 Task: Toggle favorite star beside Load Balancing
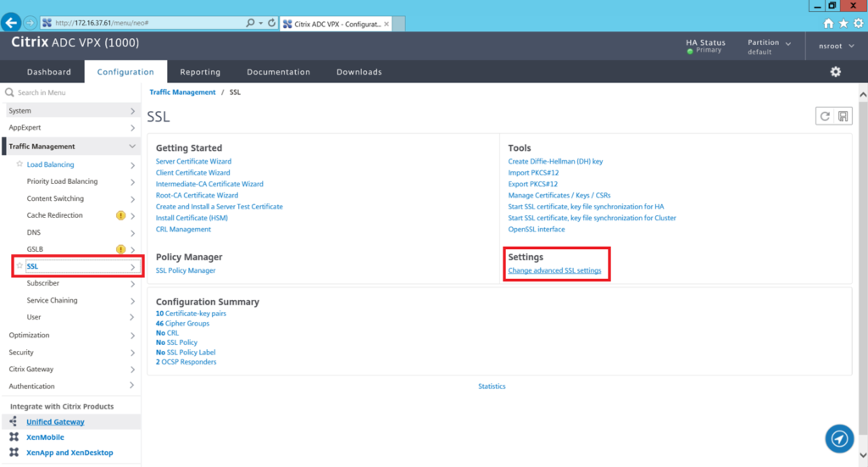coord(19,164)
